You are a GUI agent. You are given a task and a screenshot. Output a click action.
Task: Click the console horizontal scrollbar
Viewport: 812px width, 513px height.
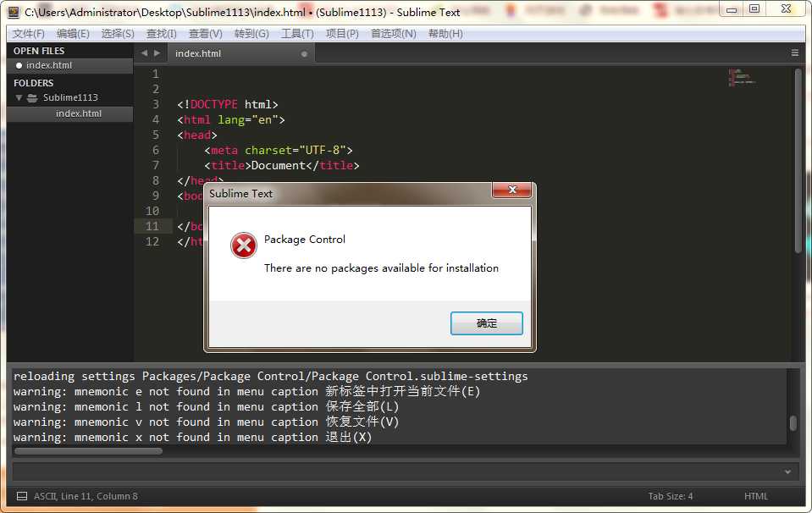tap(88, 451)
